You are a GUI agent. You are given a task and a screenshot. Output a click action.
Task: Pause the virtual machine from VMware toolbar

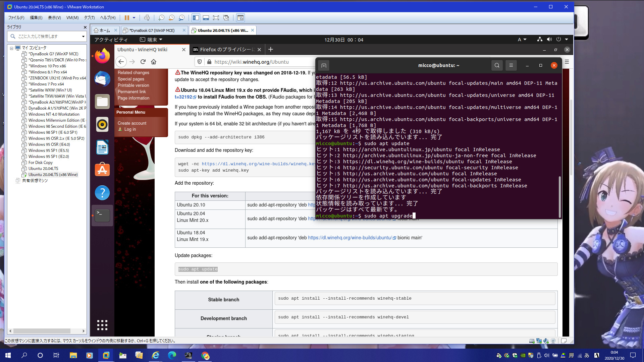tap(127, 18)
